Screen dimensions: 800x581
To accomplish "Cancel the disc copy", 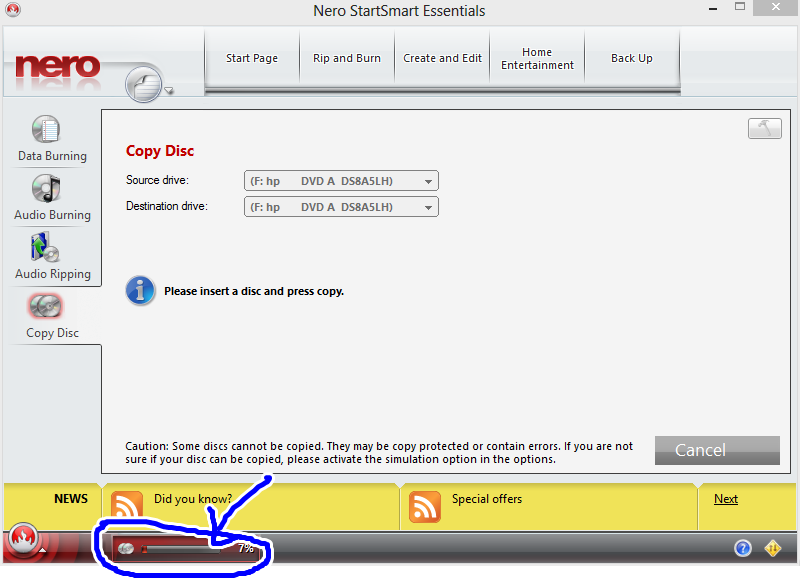I will pos(717,450).
